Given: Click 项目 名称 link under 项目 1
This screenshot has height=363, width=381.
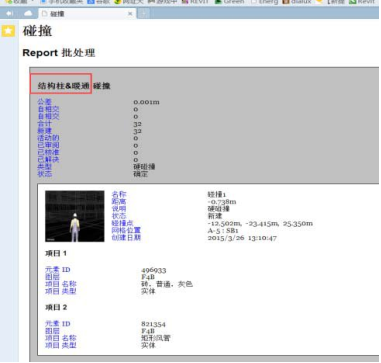Looking at the screenshot, I should pos(61,284).
